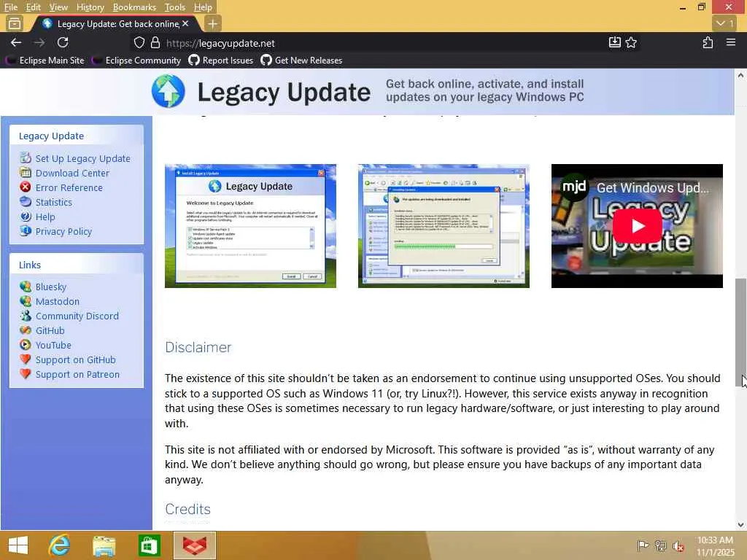The width and height of the screenshot is (747, 560).
Task: Open Eclipse Community bookmark
Action: point(136,61)
